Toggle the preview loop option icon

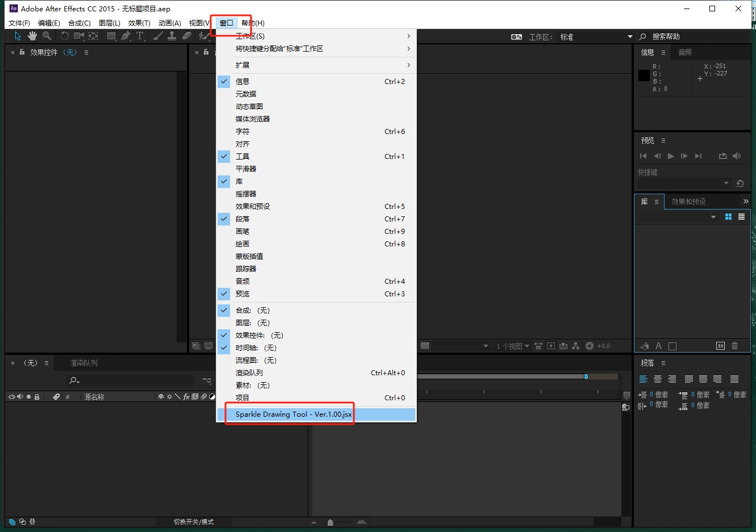(722, 156)
